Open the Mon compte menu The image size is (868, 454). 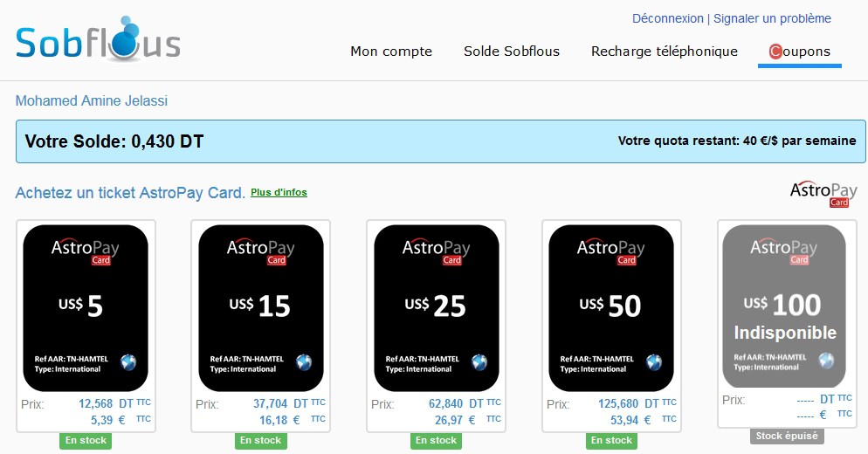[x=391, y=52]
